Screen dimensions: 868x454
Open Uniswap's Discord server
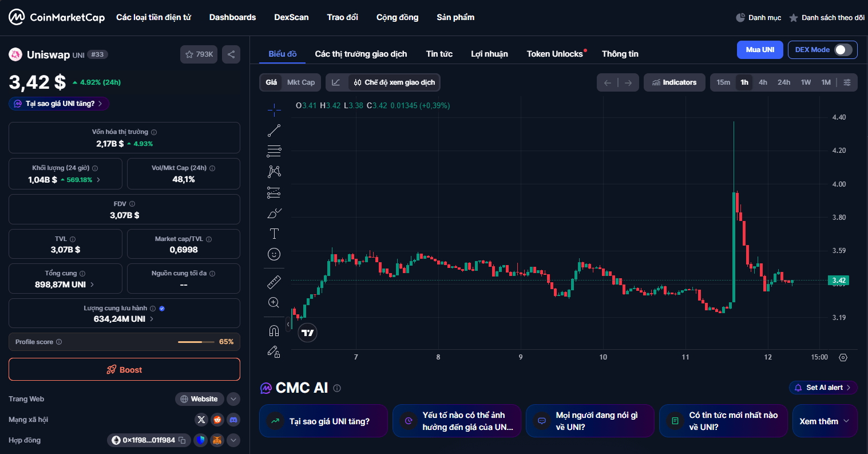point(233,420)
